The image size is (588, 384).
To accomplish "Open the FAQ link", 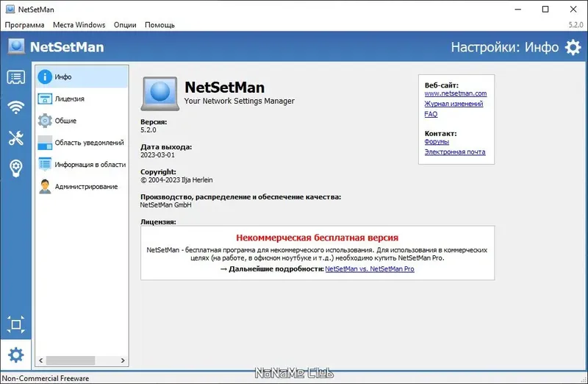I will pos(431,114).
